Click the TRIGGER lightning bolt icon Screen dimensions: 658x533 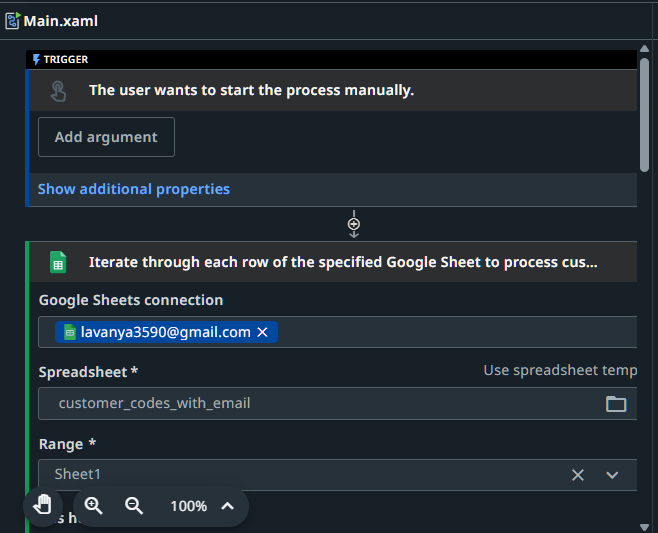point(37,60)
